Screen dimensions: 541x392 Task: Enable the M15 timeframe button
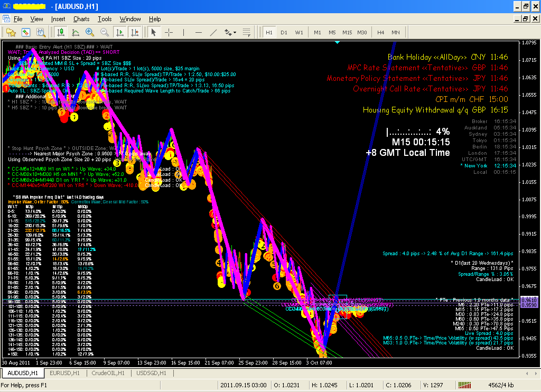pos(347,32)
